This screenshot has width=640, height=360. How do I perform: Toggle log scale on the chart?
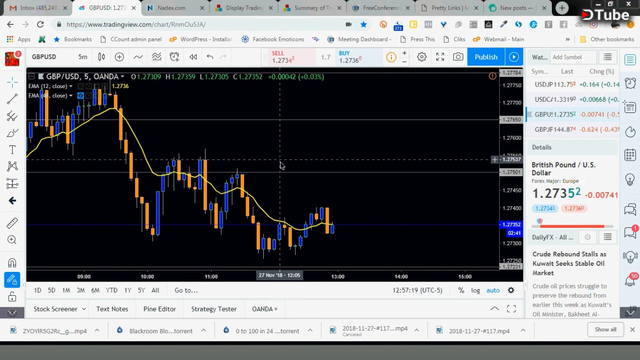tap(476, 291)
